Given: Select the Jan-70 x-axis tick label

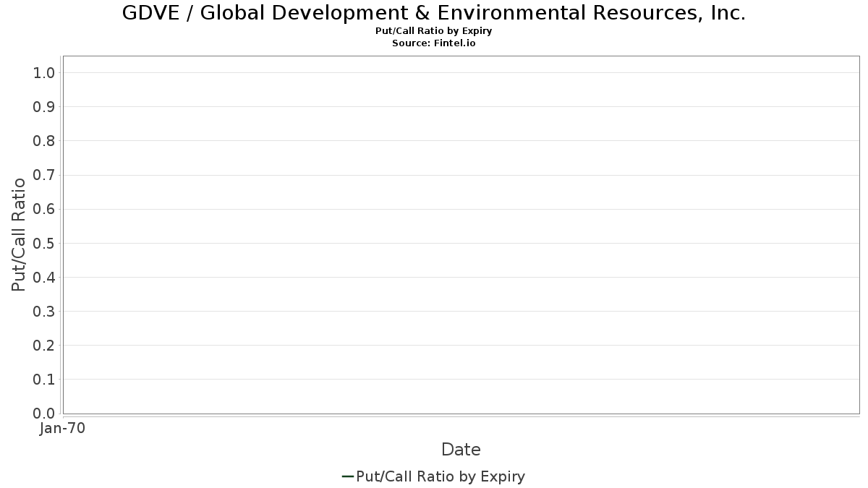Looking at the screenshot, I should click(62, 429).
